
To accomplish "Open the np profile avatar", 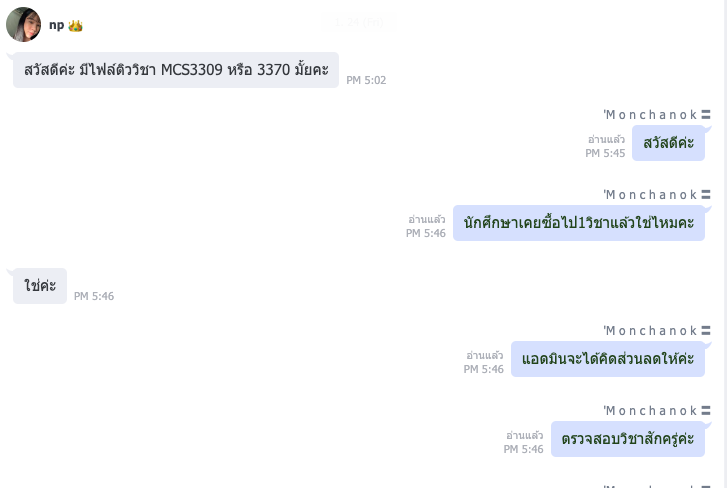I will click(23, 25).
